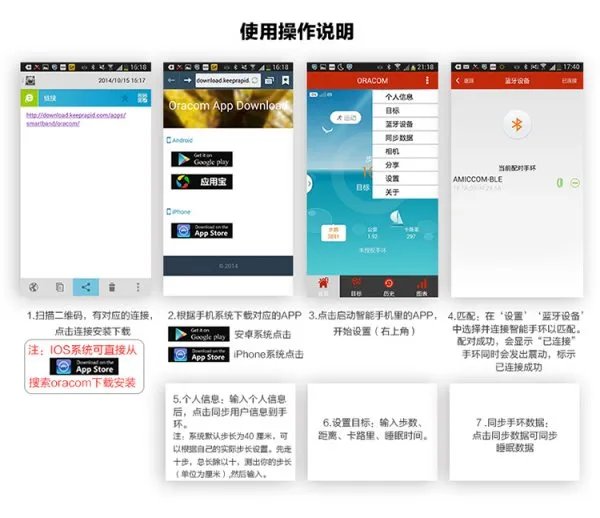Select 蓝牙设备 in the ORACOM menu
Screen dimensions: 600x518
[405, 124]
